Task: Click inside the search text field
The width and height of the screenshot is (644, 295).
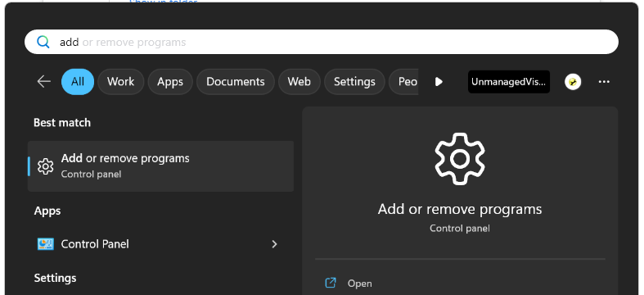Action: coord(322,42)
